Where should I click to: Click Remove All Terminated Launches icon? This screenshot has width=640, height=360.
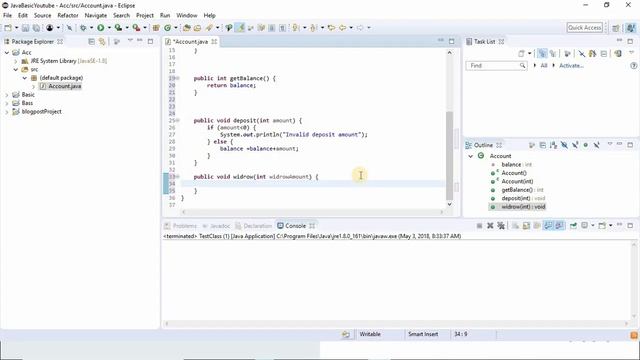tap(501, 226)
